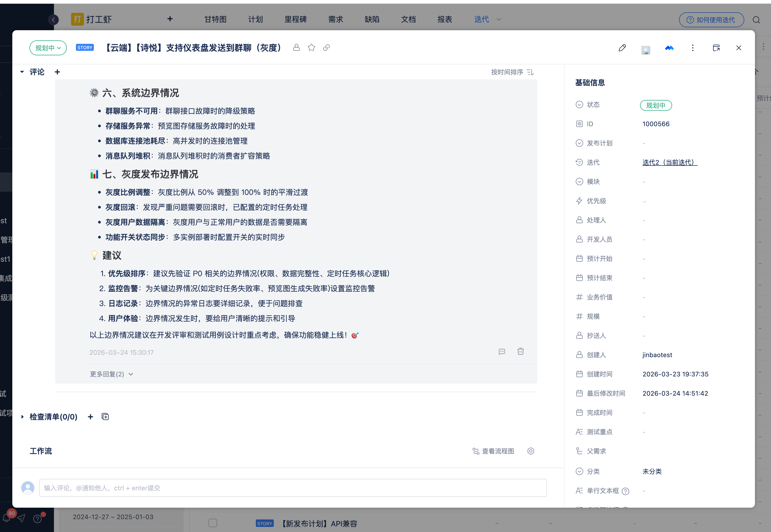Open the 规划中 status dropdown in title
771x532 pixels.
tap(48, 48)
